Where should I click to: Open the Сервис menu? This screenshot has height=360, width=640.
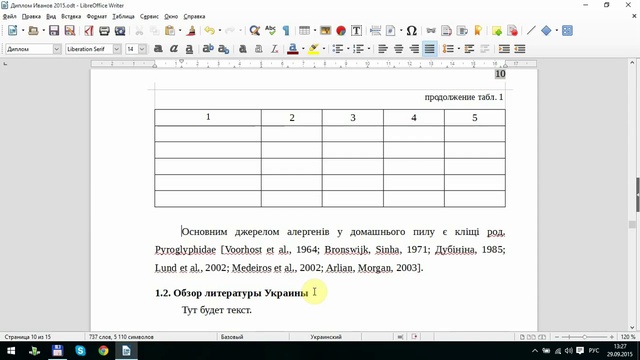(x=149, y=16)
